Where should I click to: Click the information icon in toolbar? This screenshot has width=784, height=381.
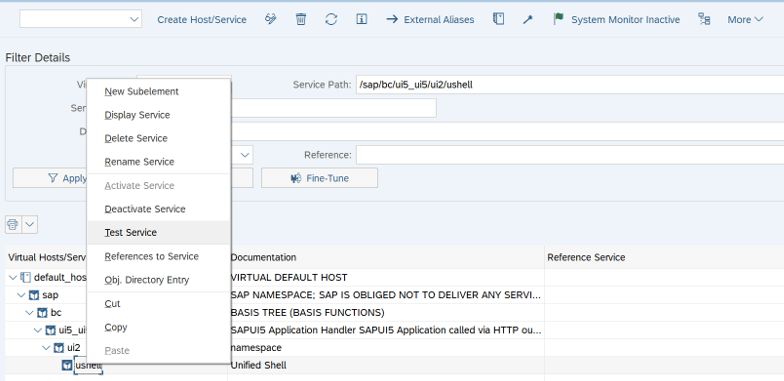point(362,20)
